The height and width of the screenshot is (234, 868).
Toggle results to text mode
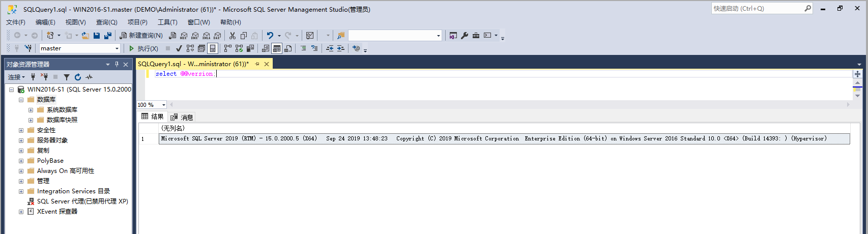(x=266, y=48)
